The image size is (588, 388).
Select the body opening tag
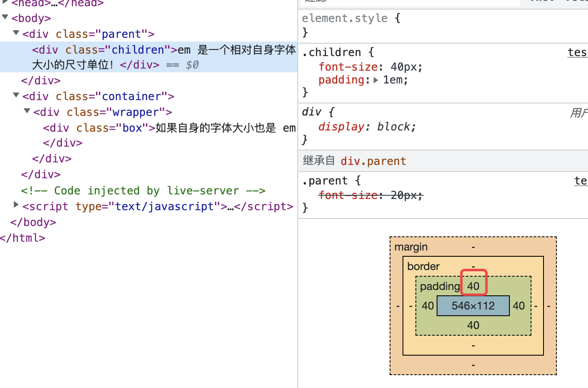tap(31, 18)
